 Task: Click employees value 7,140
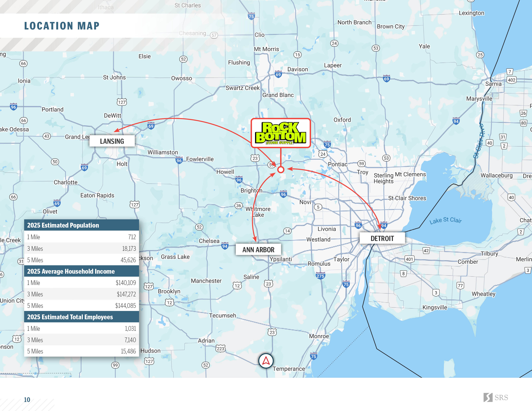click(130, 340)
